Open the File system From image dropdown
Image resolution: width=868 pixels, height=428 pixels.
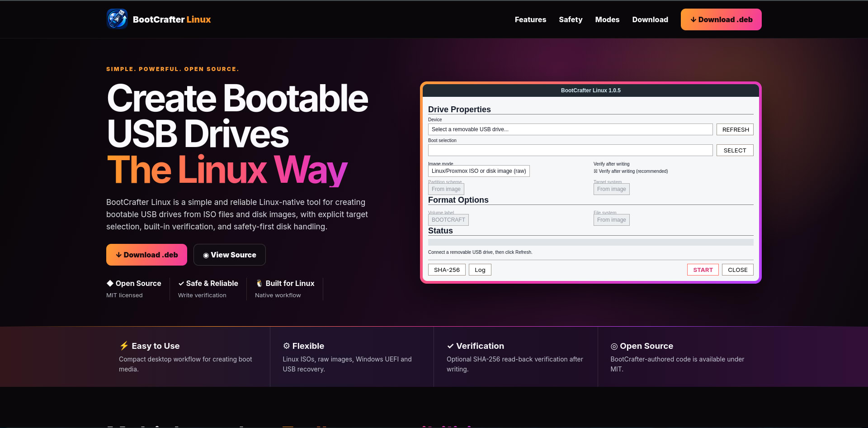(612, 220)
